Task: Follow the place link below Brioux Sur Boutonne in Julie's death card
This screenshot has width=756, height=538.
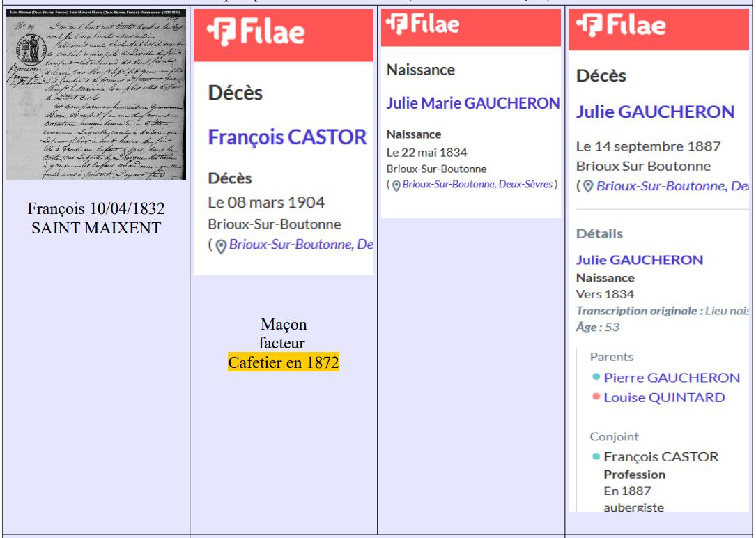Action: point(672,186)
